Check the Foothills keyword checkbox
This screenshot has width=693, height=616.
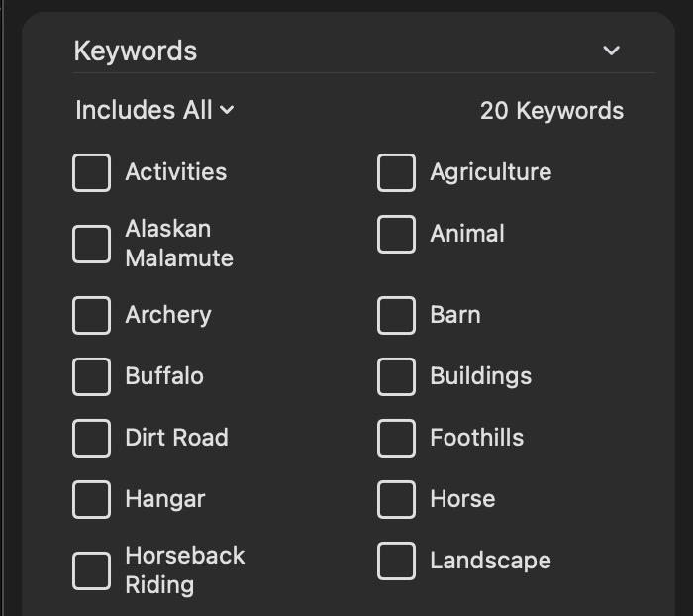(x=396, y=438)
